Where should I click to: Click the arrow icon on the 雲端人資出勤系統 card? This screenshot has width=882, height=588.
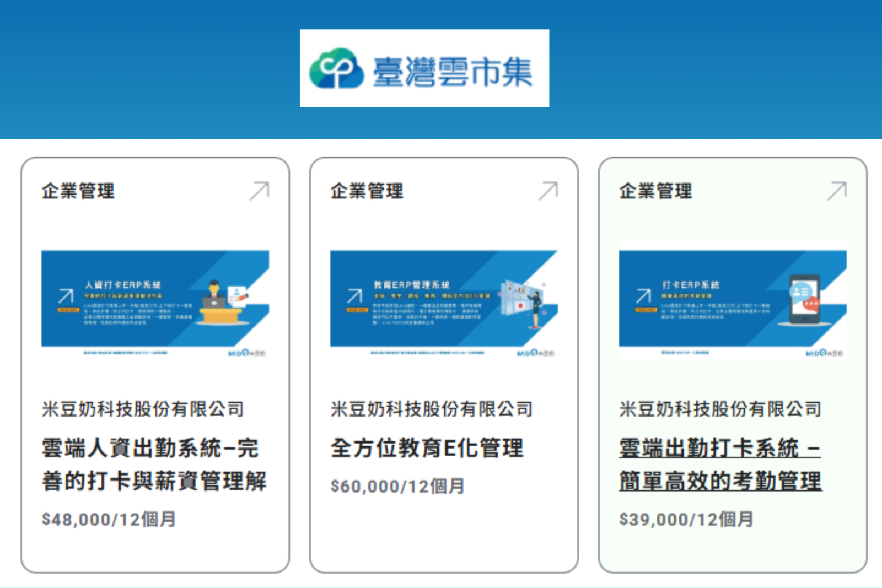[259, 191]
